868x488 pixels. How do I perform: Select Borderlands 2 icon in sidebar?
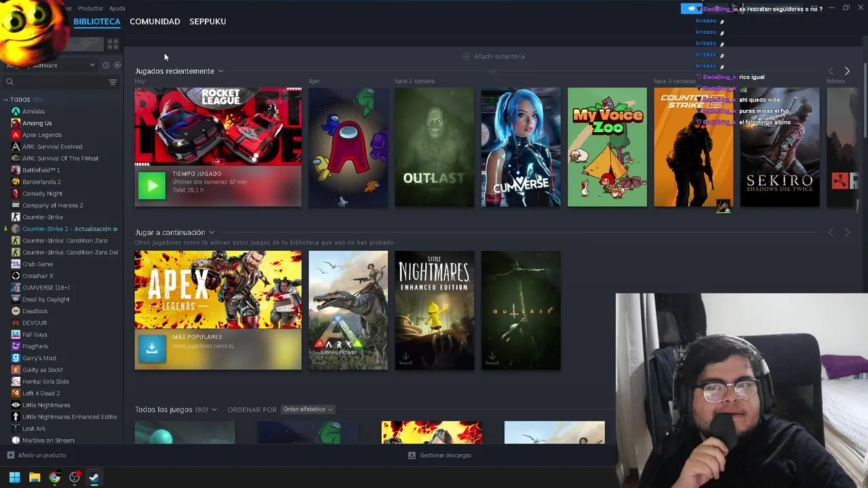pyautogui.click(x=16, y=182)
